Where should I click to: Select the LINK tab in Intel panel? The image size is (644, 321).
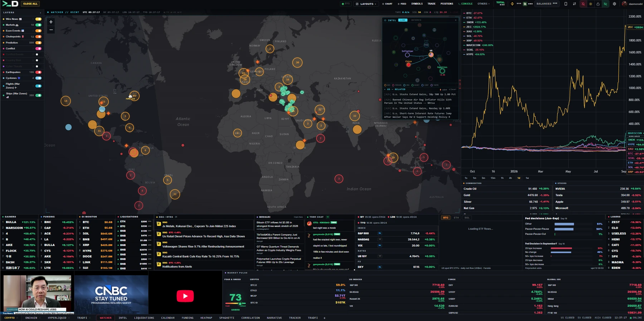[x=403, y=20]
